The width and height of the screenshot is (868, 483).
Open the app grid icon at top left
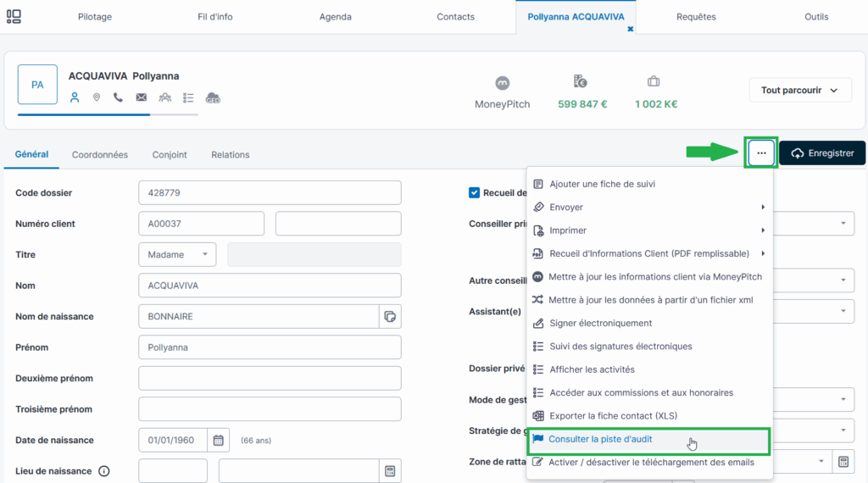click(x=14, y=16)
